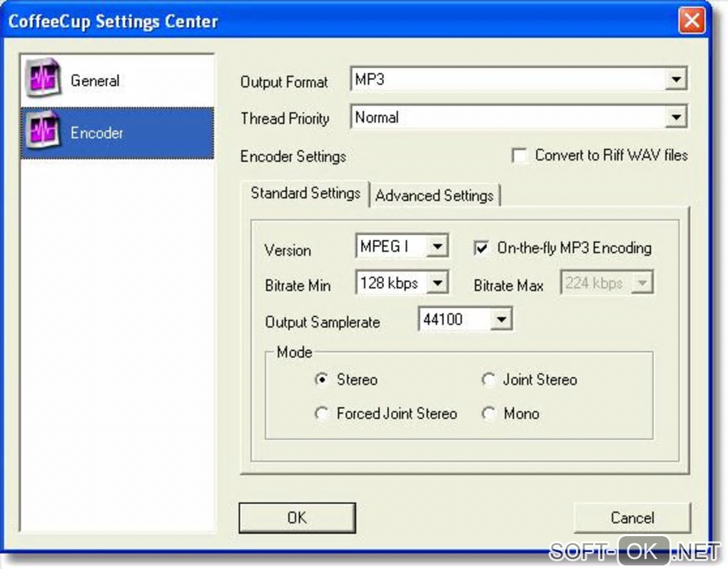Click the CoffeeCup Settings Center title bar

(355, 21)
